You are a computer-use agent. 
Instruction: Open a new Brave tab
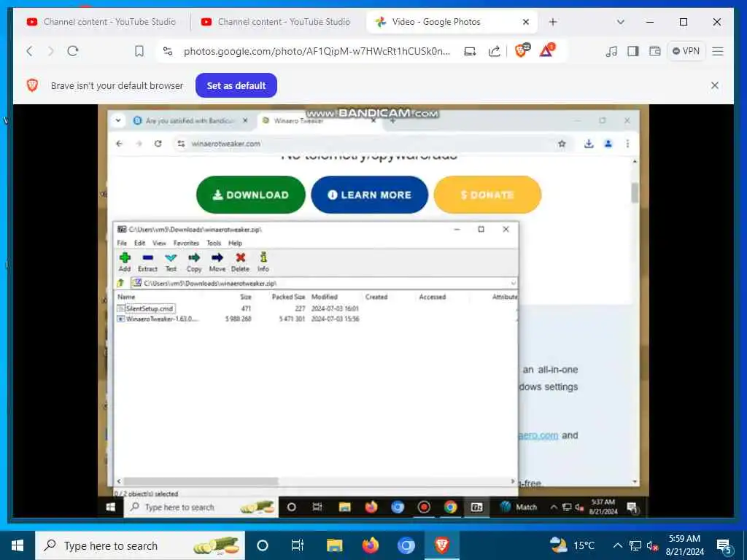[x=553, y=22]
